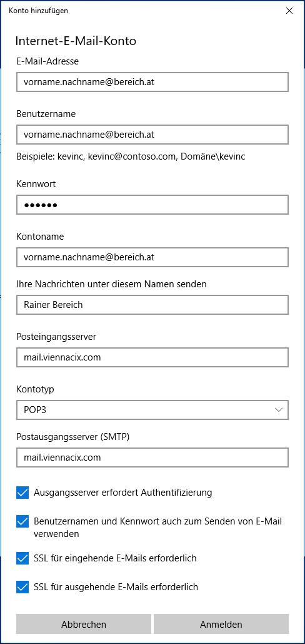Click the Abbrechen button
Viewport: 305px width, 644px height.
click(x=84, y=625)
